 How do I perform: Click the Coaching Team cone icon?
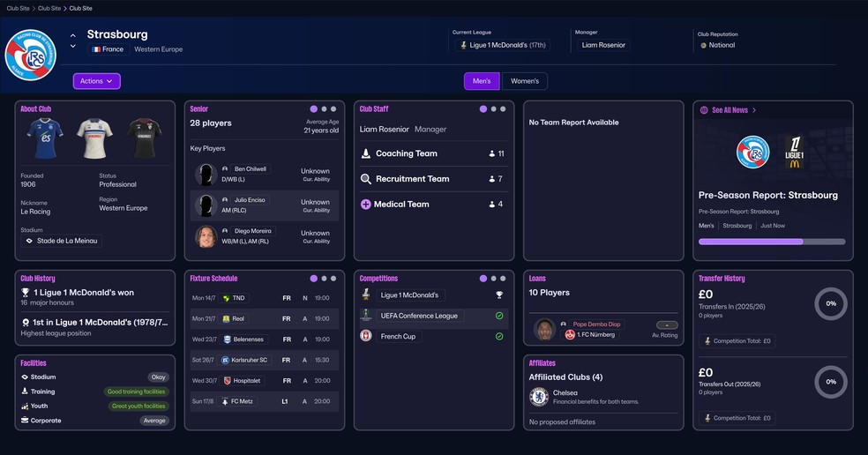tap(365, 153)
